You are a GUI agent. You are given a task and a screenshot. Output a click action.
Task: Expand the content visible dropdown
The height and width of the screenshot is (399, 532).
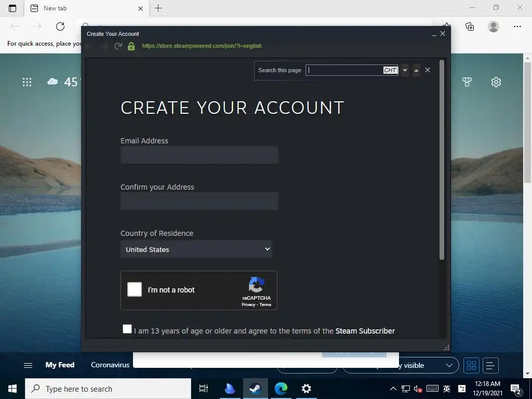coord(449,365)
